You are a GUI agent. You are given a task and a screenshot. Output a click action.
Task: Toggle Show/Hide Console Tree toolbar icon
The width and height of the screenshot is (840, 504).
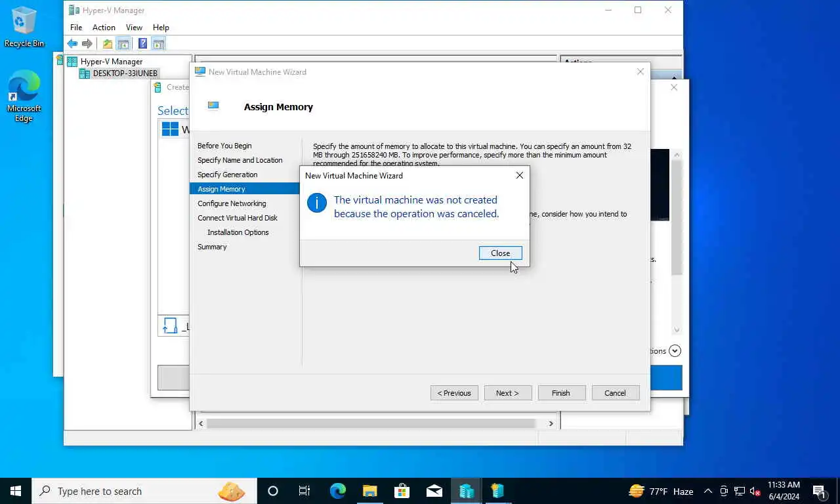coord(123,44)
